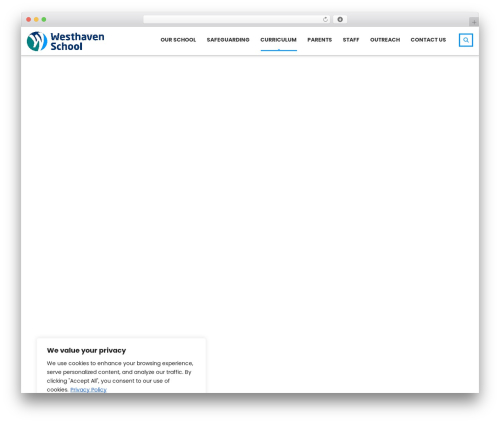500x423 pixels.
Task: Click the Westhaven School title text
Action: point(77,41)
